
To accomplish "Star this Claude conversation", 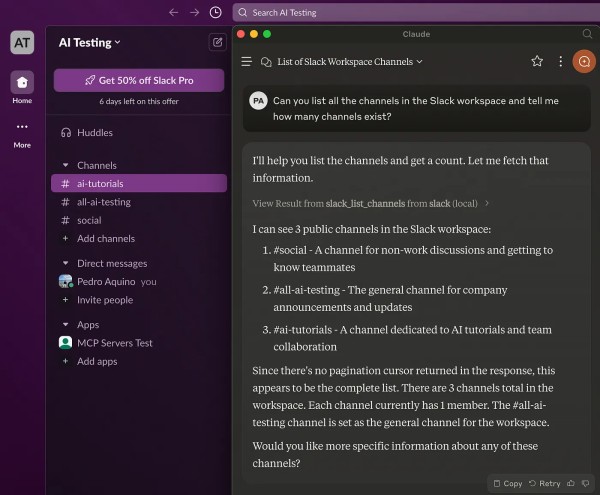I will click(x=537, y=61).
